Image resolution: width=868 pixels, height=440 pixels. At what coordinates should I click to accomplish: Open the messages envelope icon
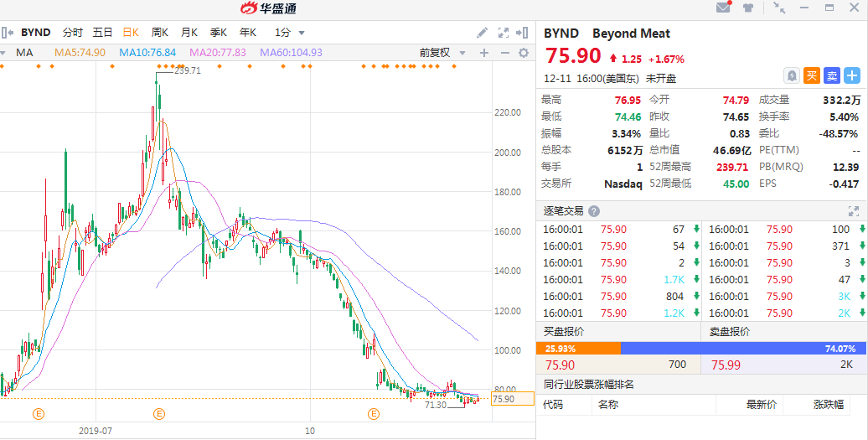coord(723,8)
